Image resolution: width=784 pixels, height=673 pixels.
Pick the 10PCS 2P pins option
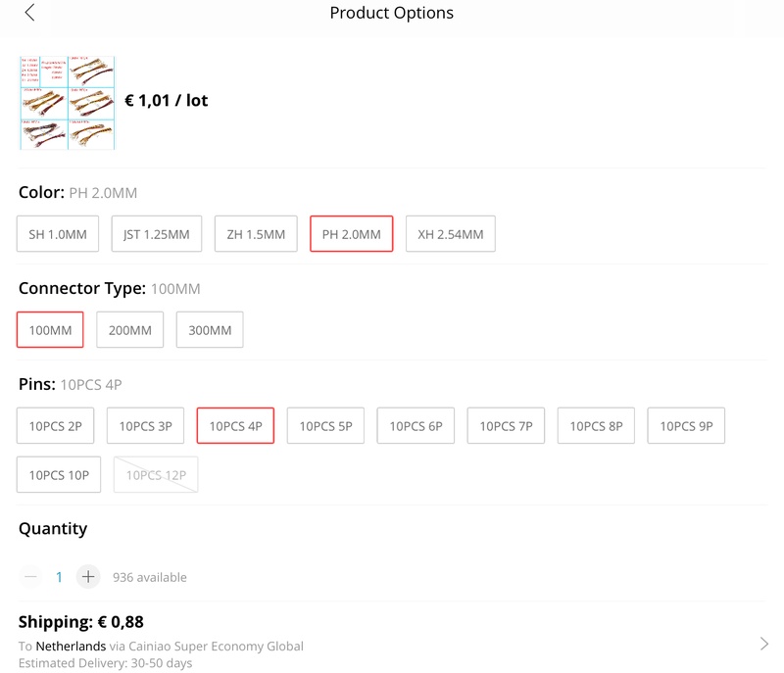(x=55, y=426)
